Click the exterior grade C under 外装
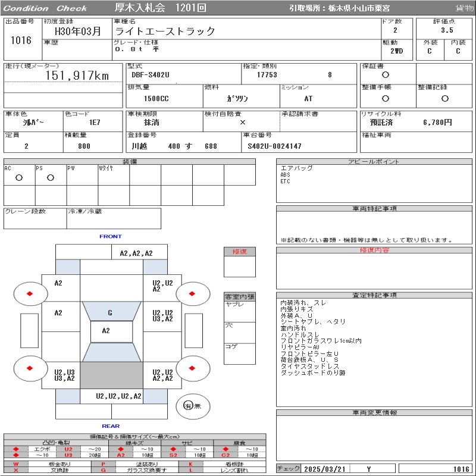Image resolution: width=476 pixels, height=476 pixels. coord(429,51)
